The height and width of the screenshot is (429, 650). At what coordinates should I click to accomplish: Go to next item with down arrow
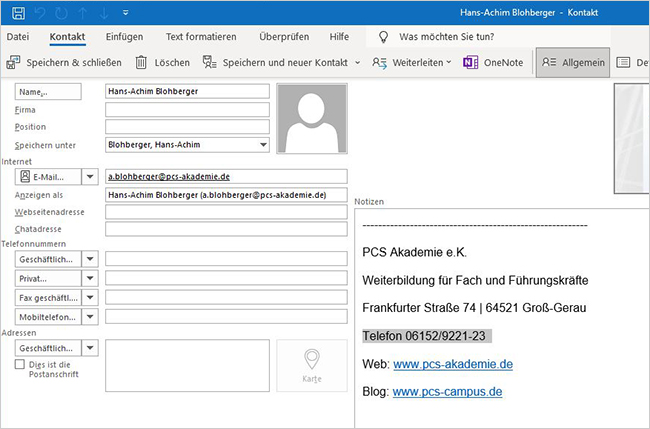pyautogui.click(x=104, y=13)
